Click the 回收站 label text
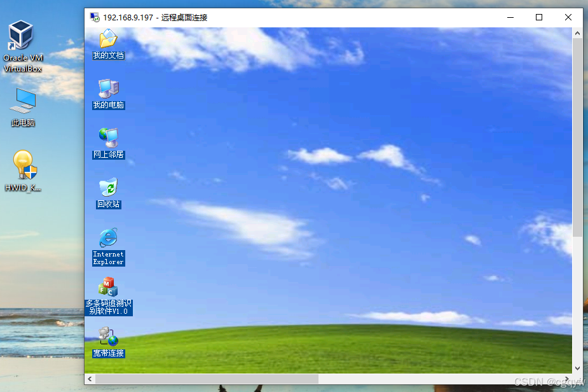The height and width of the screenshot is (392, 588). tap(108, 204)
